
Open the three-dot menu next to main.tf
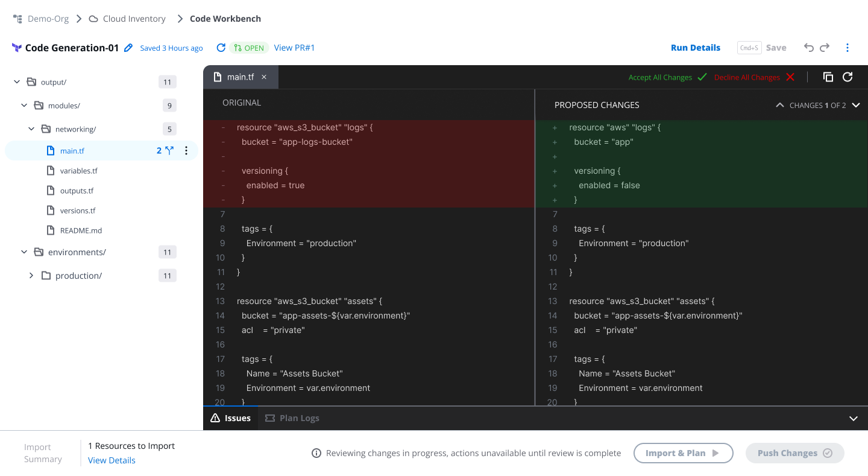(186, 150)
